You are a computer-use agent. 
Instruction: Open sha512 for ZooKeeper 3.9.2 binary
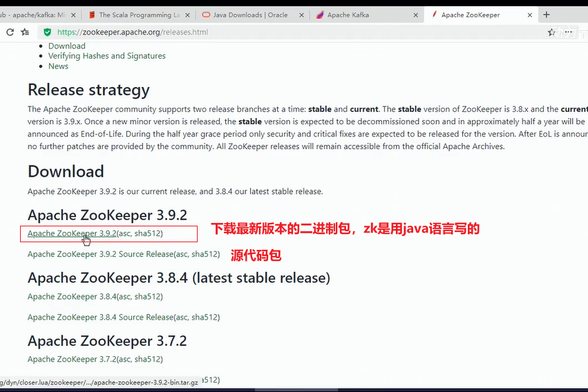click(x=147, y=233)
